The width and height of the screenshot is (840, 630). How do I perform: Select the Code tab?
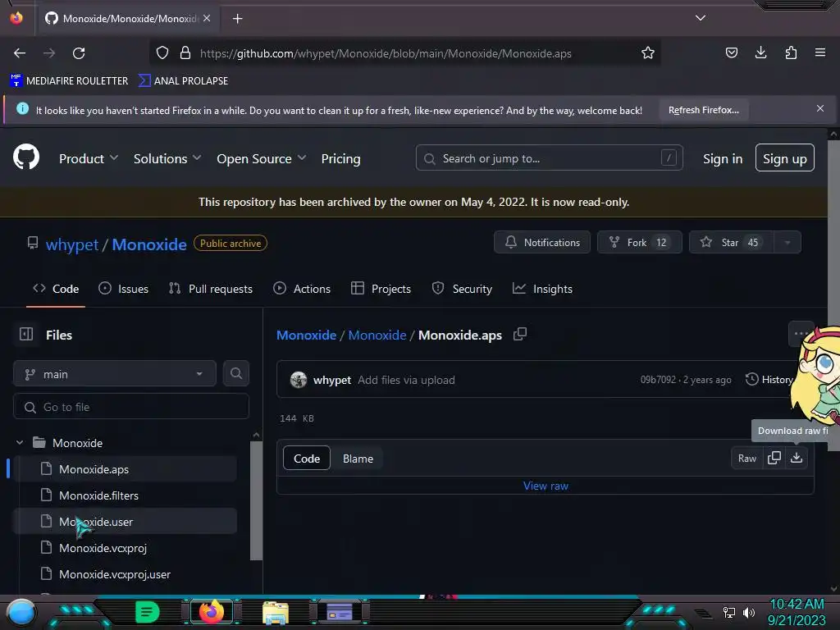pyautogui.click(x=56, y=289)
